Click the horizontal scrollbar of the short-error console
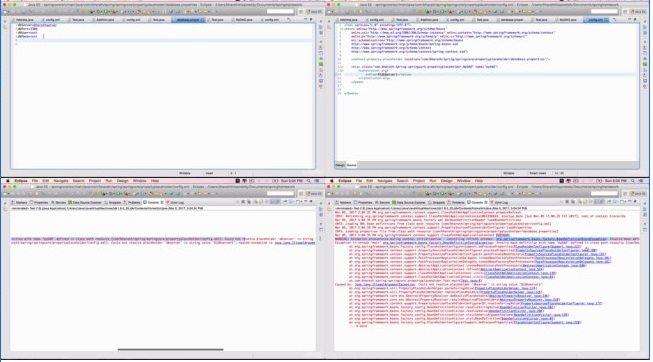 pos(170,350)
